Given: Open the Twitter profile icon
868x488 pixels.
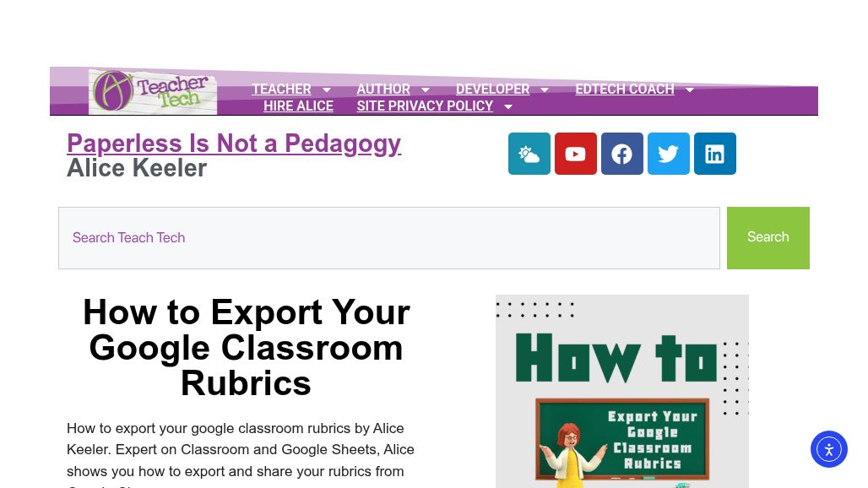Looking at the screenshot, I should [x=669, y=154].
